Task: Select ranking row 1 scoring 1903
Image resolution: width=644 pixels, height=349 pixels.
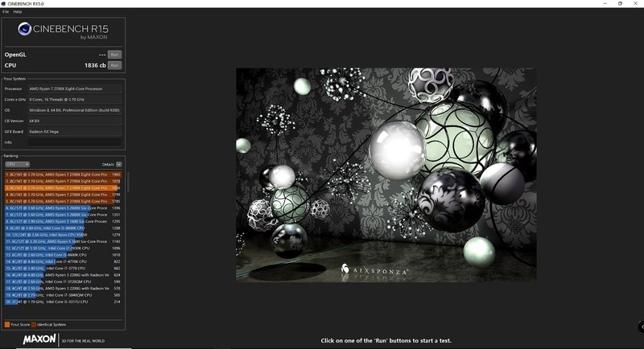Action: 63,174
